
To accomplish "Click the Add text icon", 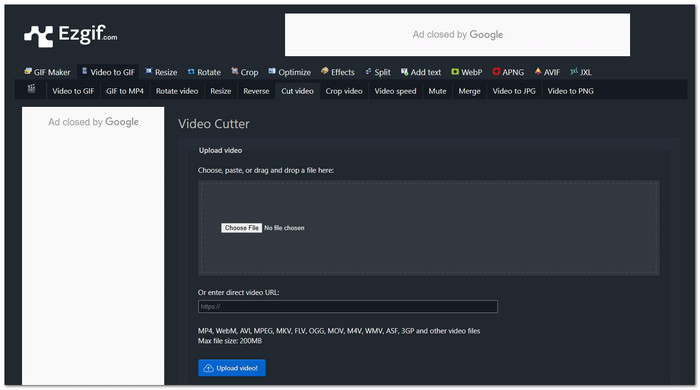I will [x=404, y=71].
